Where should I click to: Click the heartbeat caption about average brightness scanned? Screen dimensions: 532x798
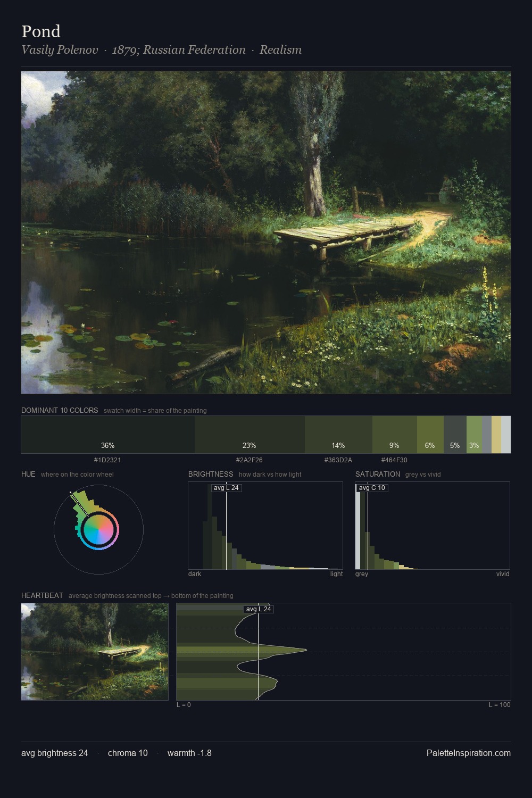pyautogui.click(x=151, y=596)
